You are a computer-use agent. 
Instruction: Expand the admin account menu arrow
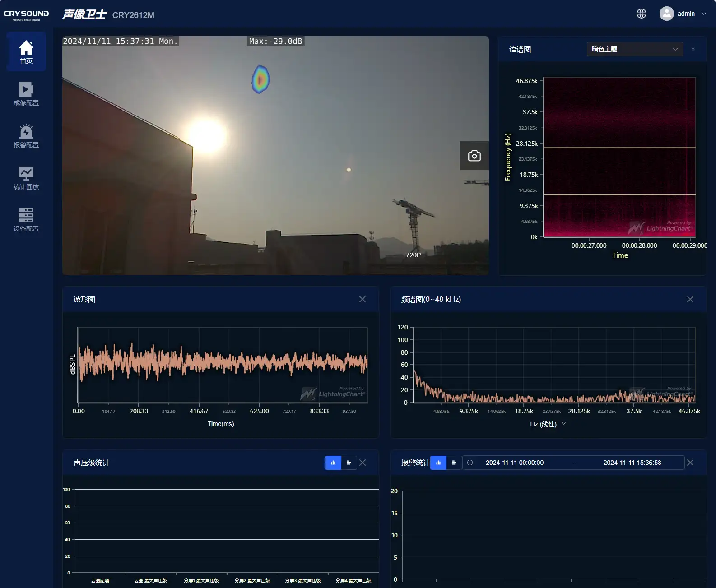(703, 14)
